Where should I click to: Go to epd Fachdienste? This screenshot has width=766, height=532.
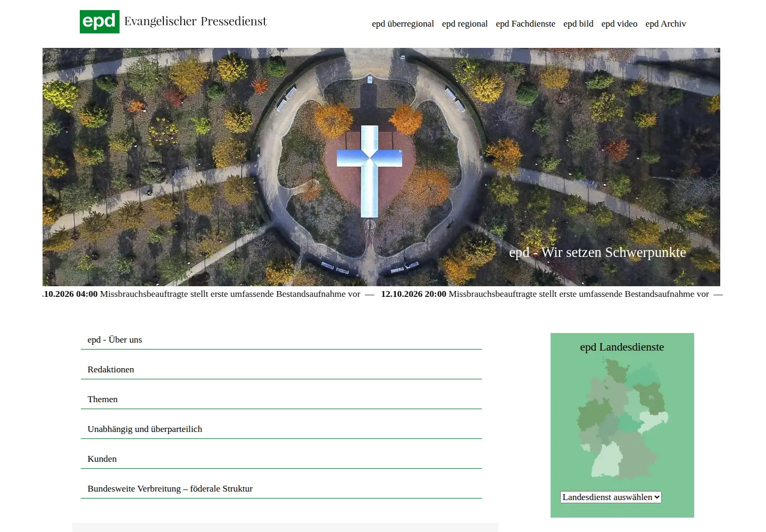526,24
